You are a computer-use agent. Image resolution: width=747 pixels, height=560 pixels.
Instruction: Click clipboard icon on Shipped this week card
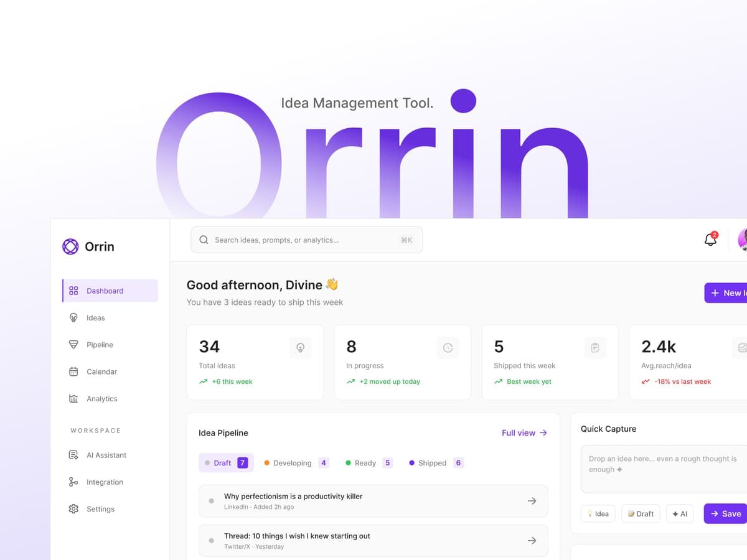click(x=595, y=348)
